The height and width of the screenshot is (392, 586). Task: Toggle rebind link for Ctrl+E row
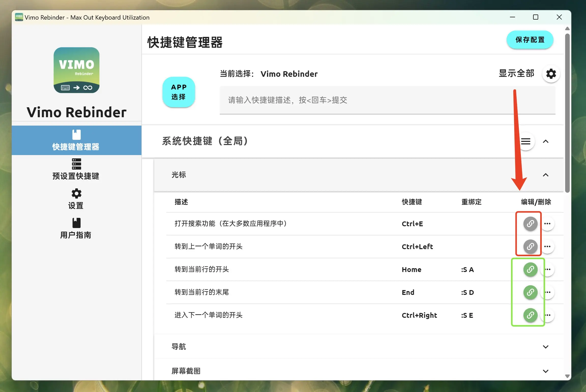pos(530,224)
